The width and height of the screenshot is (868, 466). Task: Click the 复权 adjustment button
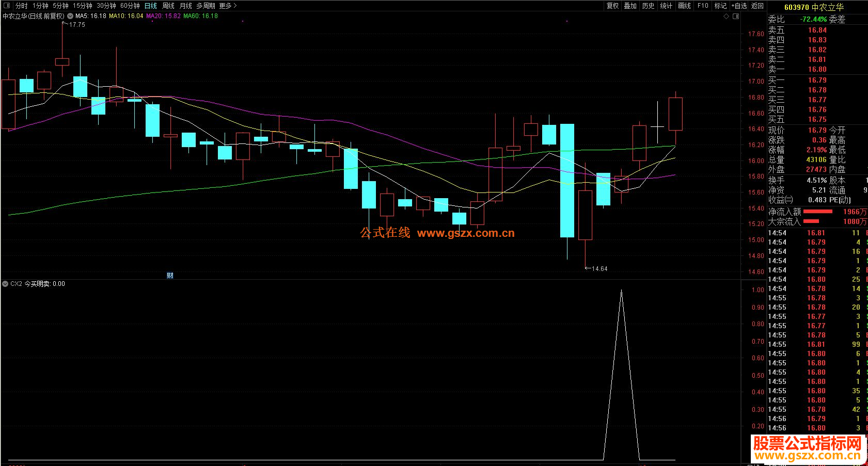coord(613,6)
